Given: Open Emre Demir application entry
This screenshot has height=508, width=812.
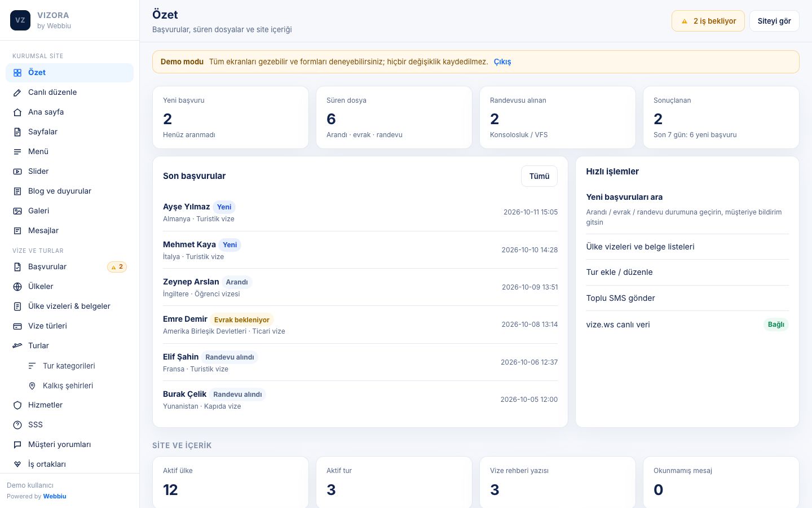Looking at the screenshot, I should (x=360, y=325).
